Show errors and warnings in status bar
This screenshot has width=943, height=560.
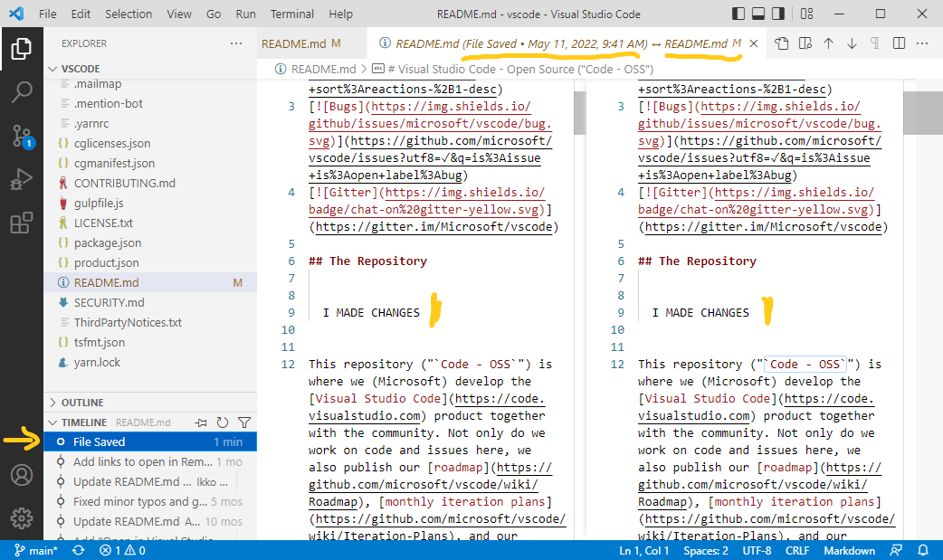pos(122,550)
